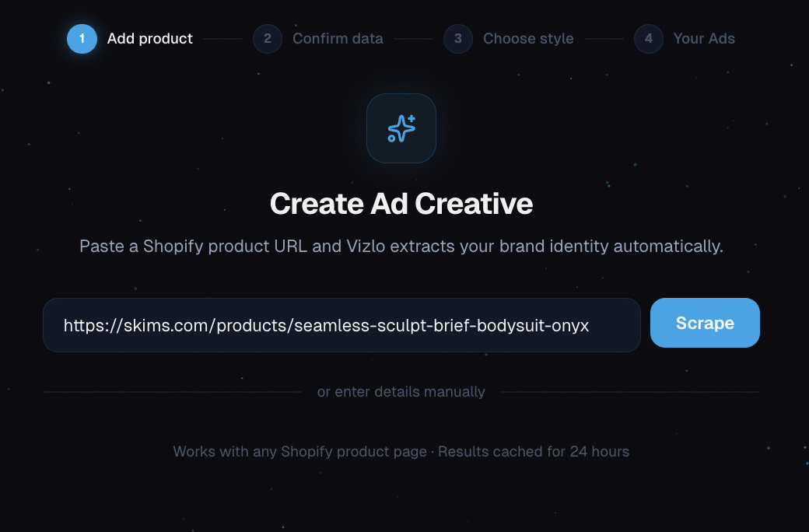Click connector line between Choose style and step 4
This screenshot has width=809, height=532.
tap(604, 39)
